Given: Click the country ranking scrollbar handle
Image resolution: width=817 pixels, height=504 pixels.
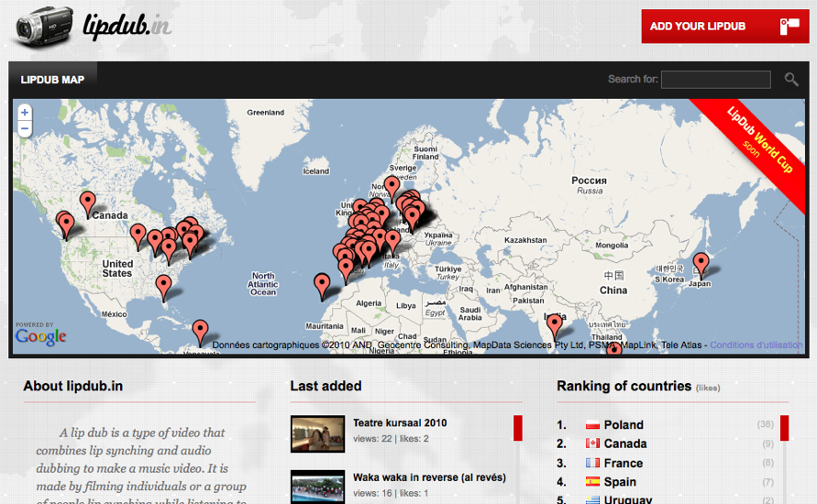Looking at the screenshot, I should click(784, 428).
